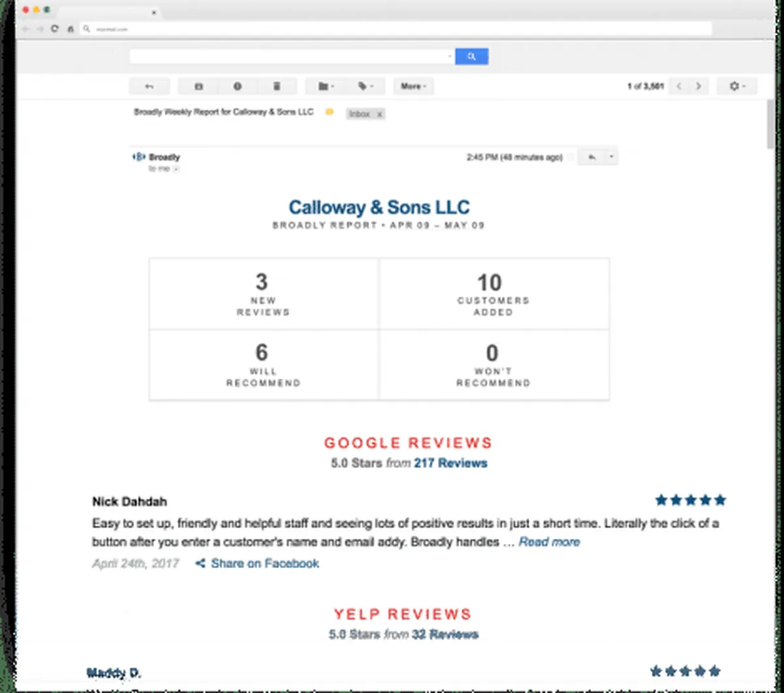Click into the mail search field
The image size is (784, 693).
click(287, 57)
